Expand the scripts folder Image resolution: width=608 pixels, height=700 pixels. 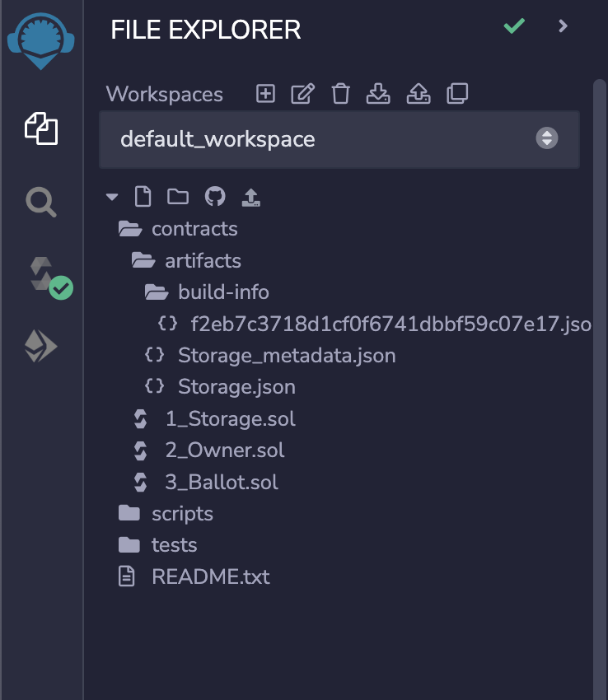(x=181, y=514)
